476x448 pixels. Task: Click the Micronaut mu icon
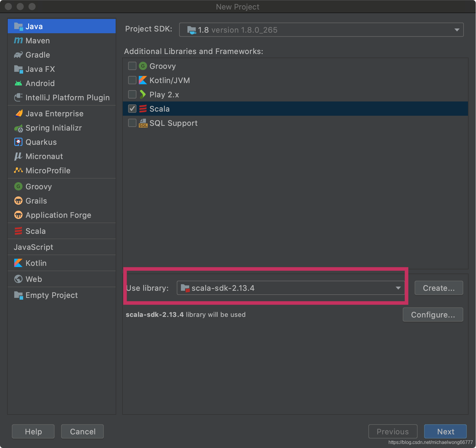pos(18,156)
